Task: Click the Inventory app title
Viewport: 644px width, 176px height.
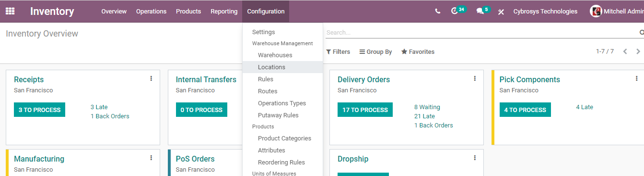Action: [52, 11]
